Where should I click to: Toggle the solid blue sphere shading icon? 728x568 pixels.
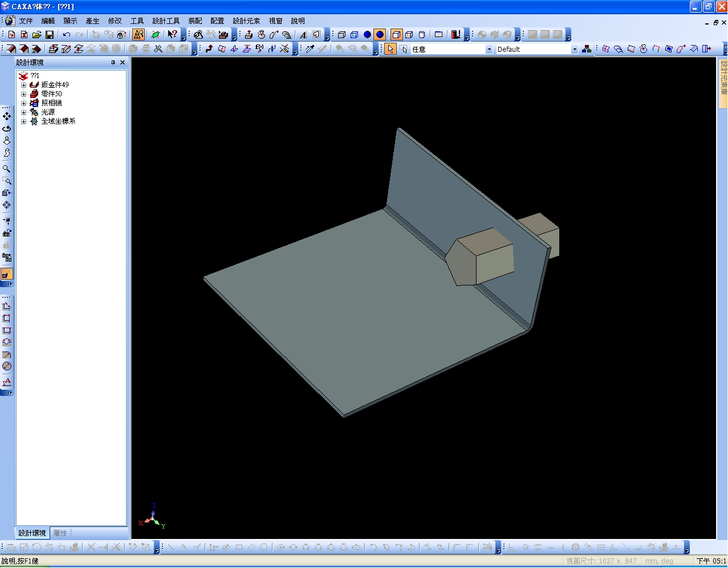click(367, 35)
